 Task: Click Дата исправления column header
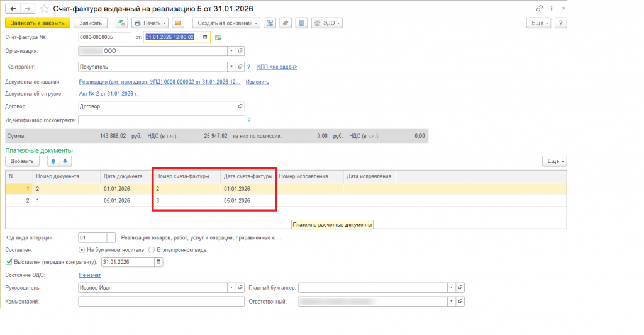coord(370,176)
